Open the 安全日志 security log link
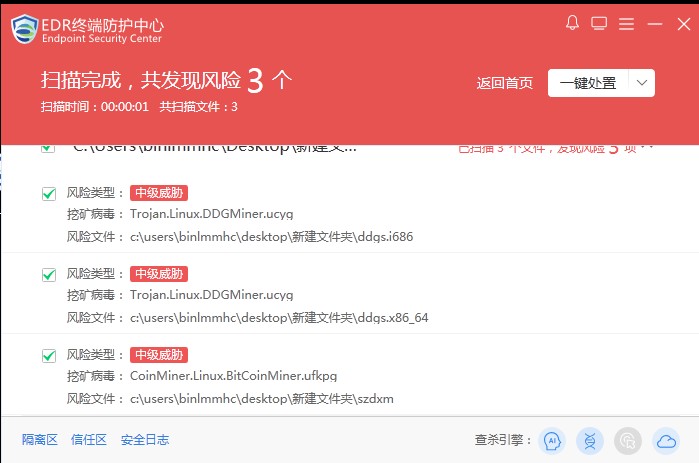Viewport: 699px width, 463px height. point(145,440)
